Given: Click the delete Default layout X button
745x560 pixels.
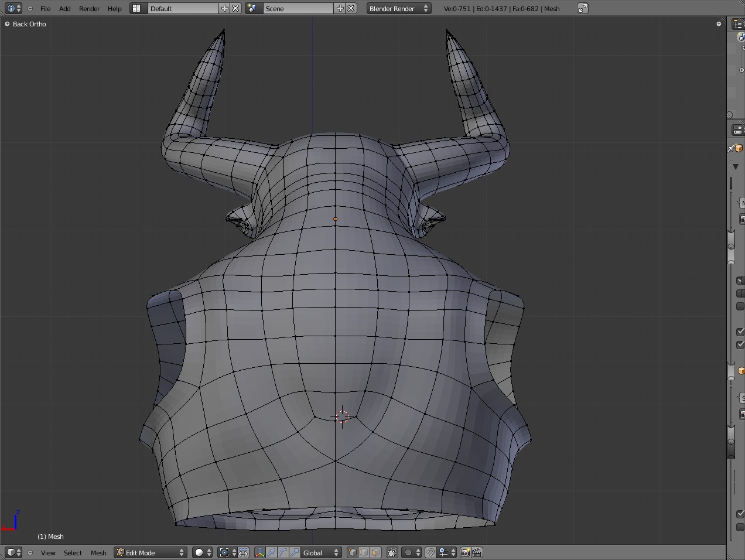Looking at the screenshot, I should (x=235, y=8).
